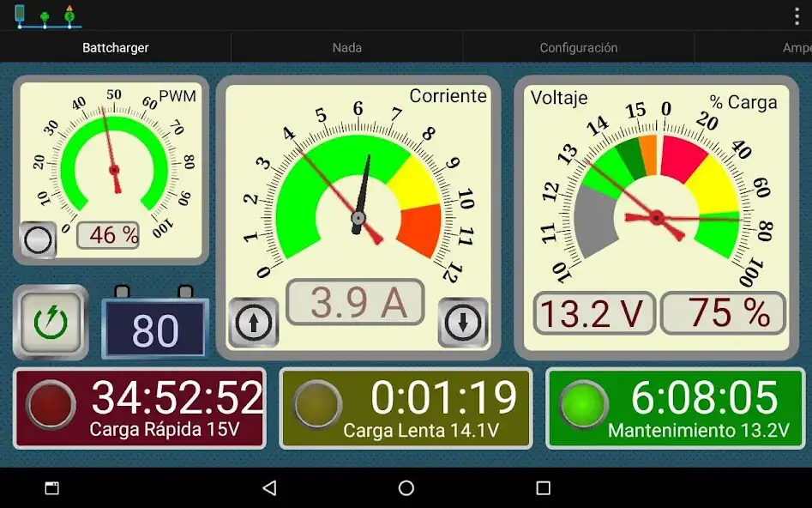
Task: Open the Nada tab
Action: pyautogui.click(x=347, y=48)
